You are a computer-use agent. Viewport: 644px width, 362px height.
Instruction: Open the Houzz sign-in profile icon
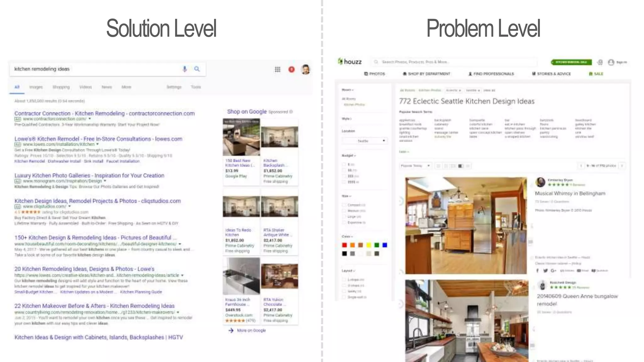point(611,62)
